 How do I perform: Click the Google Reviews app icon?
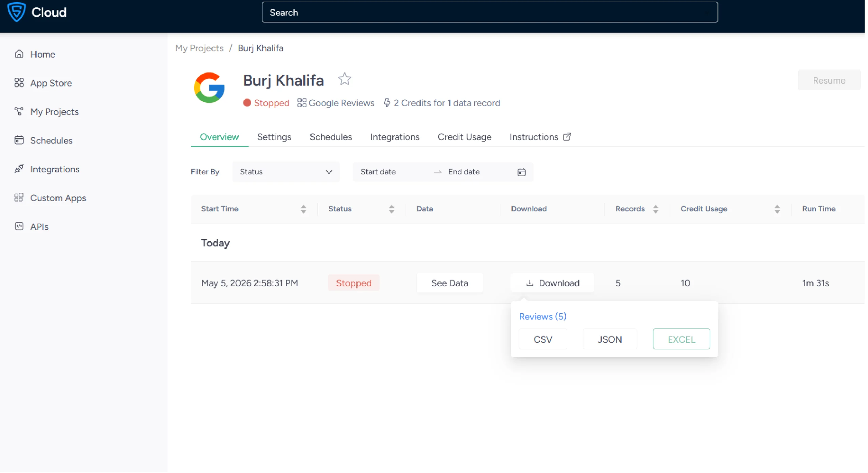301,103
